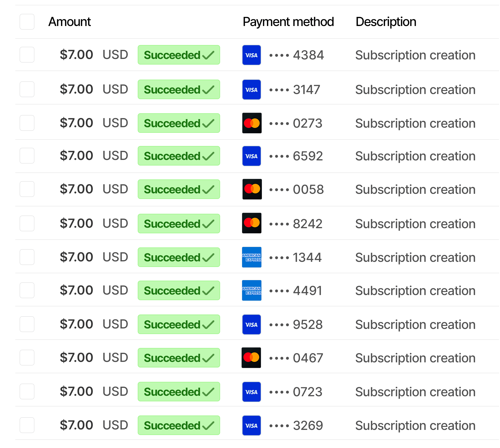Click the American Express icon for card 1344
Viewport: 500px width, 448px height.
point(251,257)
